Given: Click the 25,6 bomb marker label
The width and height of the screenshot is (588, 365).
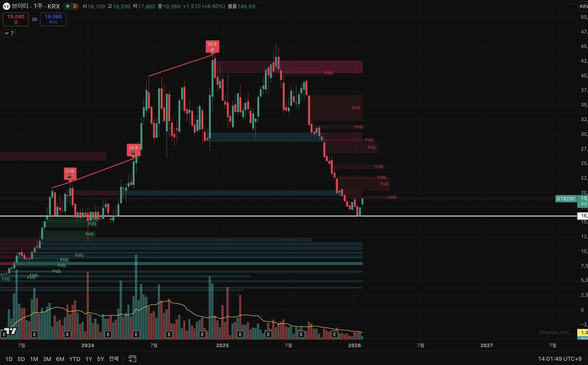Looking at the screenshot, I should 133,150.
